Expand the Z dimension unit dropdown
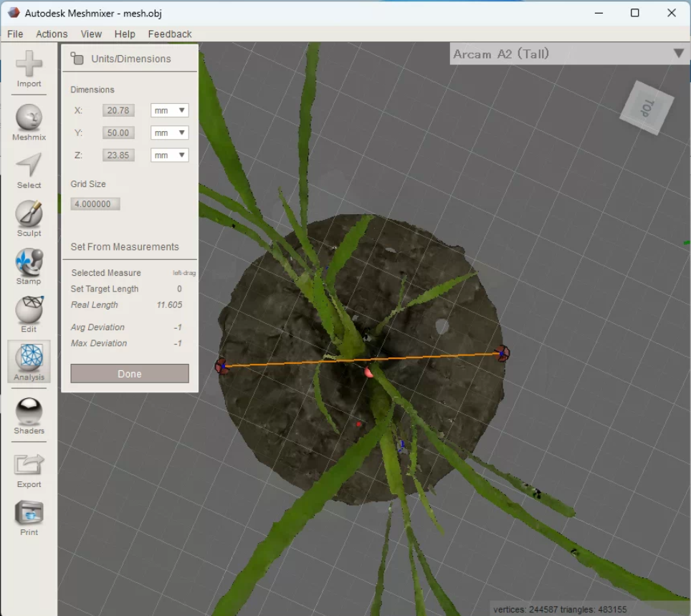Screen dimensions: 691x616 tap(169, 155)
